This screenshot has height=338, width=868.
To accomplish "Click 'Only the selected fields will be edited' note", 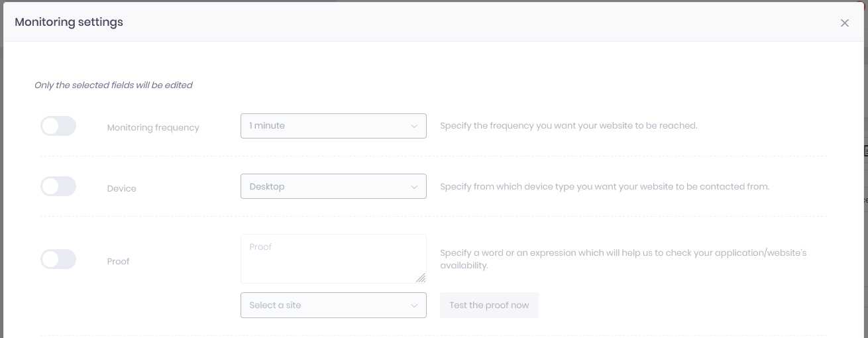I will point(113,85).
